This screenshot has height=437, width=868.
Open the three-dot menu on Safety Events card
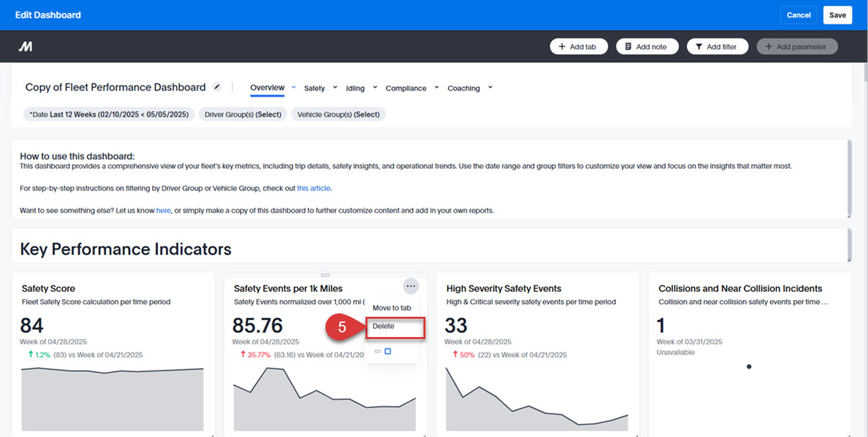[x=411, y=286]
